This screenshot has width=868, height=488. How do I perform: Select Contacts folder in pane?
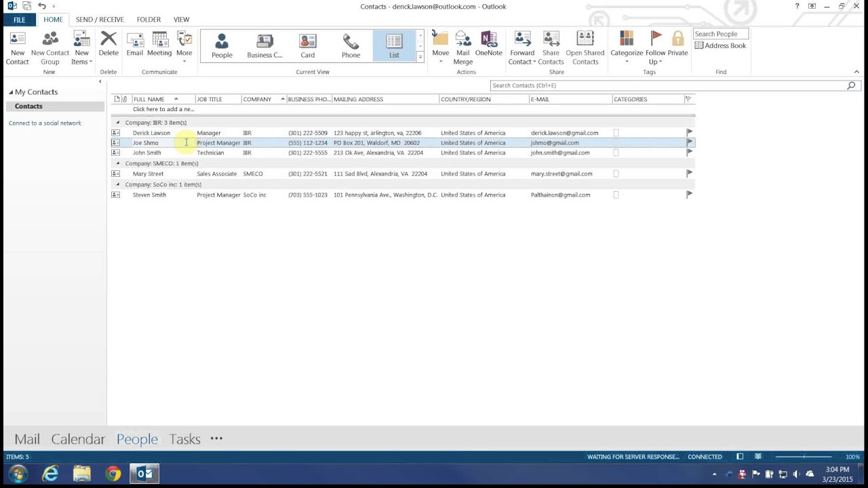tap(55, 106)
